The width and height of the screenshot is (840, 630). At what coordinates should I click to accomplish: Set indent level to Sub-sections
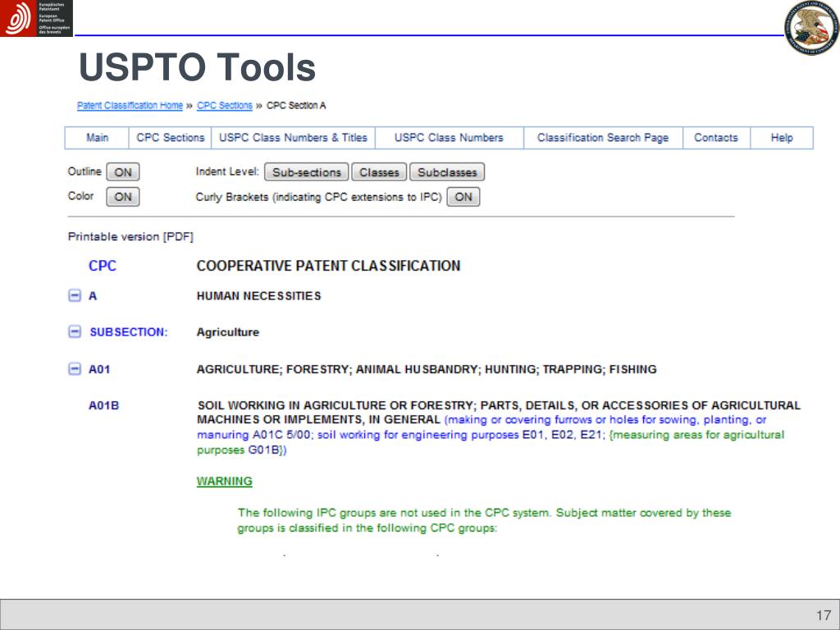coord(307,172)
